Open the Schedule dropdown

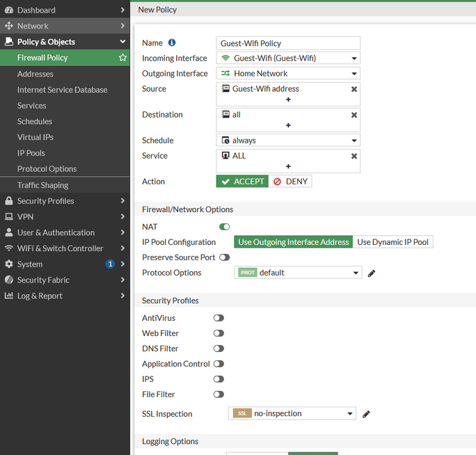pos(288,141)
